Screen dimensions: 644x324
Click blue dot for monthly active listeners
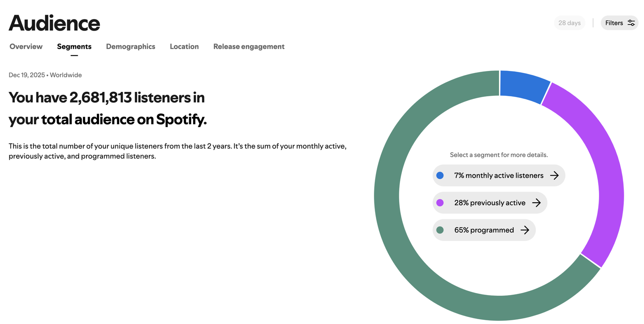click(x=440, y=175)
